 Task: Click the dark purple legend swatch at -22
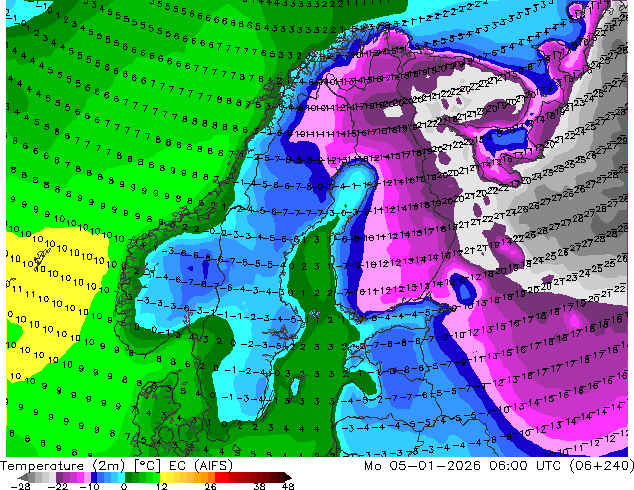(x=59, y=477)
